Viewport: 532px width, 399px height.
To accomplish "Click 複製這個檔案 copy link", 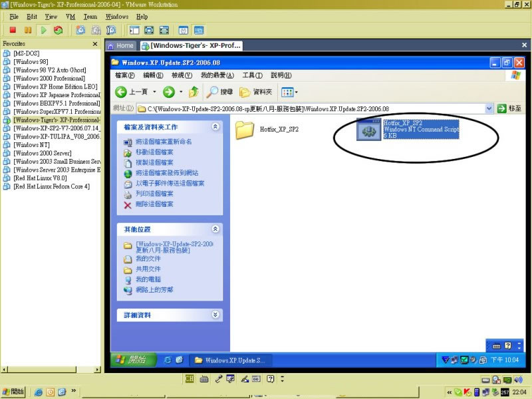I will [x=154, y=162].
